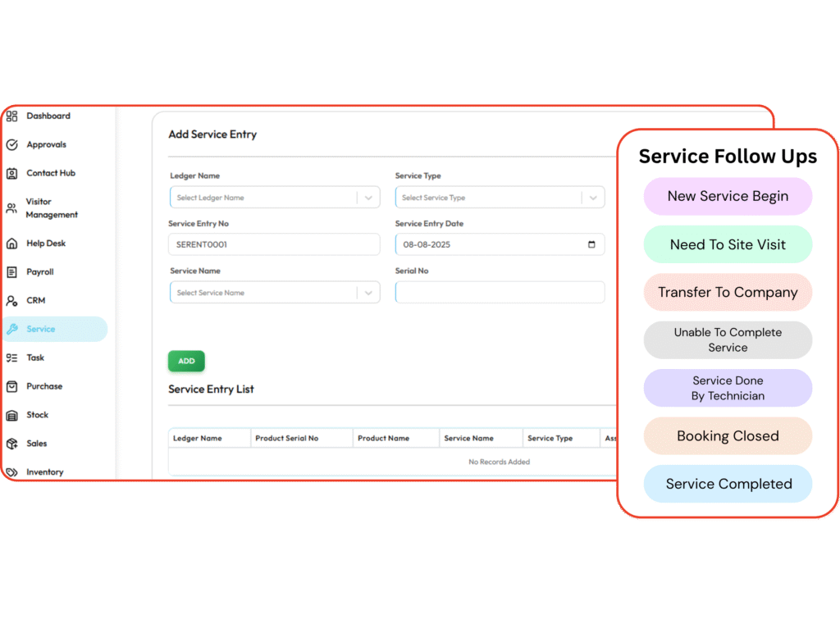Click the Dashboard grid icon
This screenshot has height=624, width=840.
coord(11,116)
